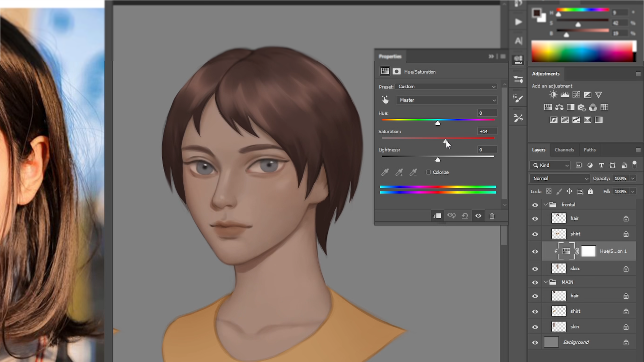Viewport: 644px width, 362px height.
Task: Open the Actions play panel icon
Action: click(x=519, y=22)
